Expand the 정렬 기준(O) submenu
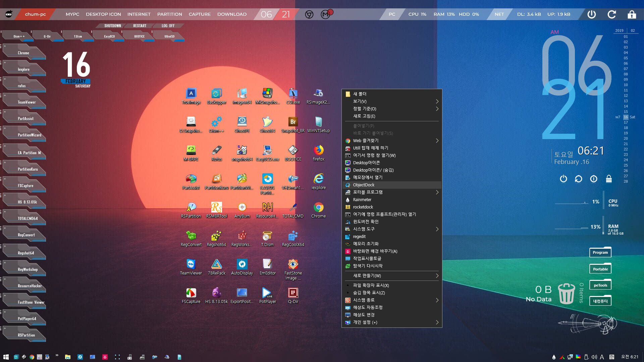The height and width of the screenshot is (362, 644). pyautogui.click(x=392, y=109)
